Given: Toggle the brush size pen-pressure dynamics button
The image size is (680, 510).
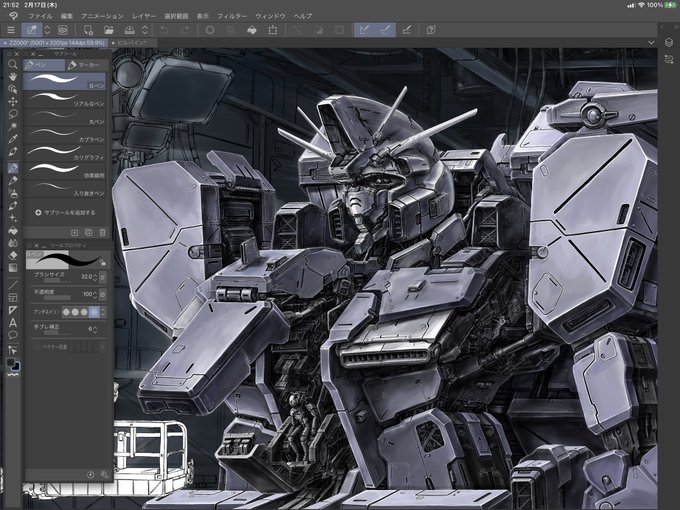Looking at the screenshot, I should click(103, 277).
